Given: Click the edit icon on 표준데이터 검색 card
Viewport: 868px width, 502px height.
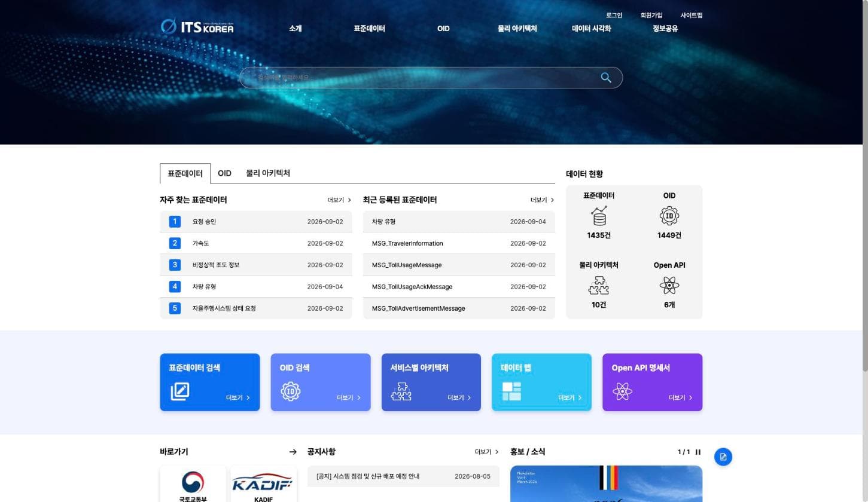Looking at the screenshot, I should (180, 391).
